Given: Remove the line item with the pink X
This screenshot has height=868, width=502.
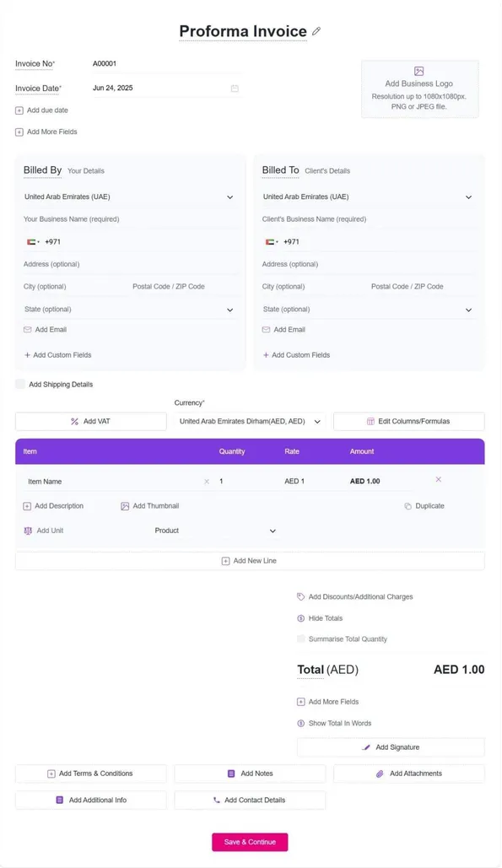Looking at the screenshot, I should click(x=439, y=479).
